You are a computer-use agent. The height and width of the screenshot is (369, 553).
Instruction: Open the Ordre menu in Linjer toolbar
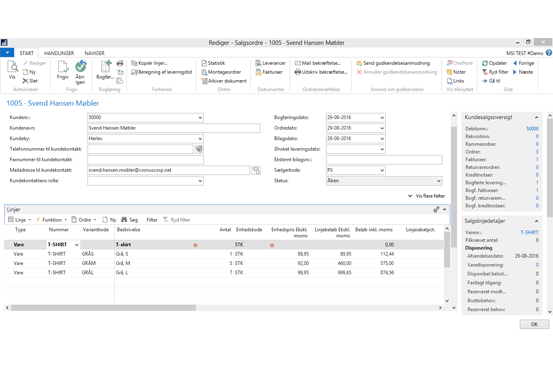[84, 220]
